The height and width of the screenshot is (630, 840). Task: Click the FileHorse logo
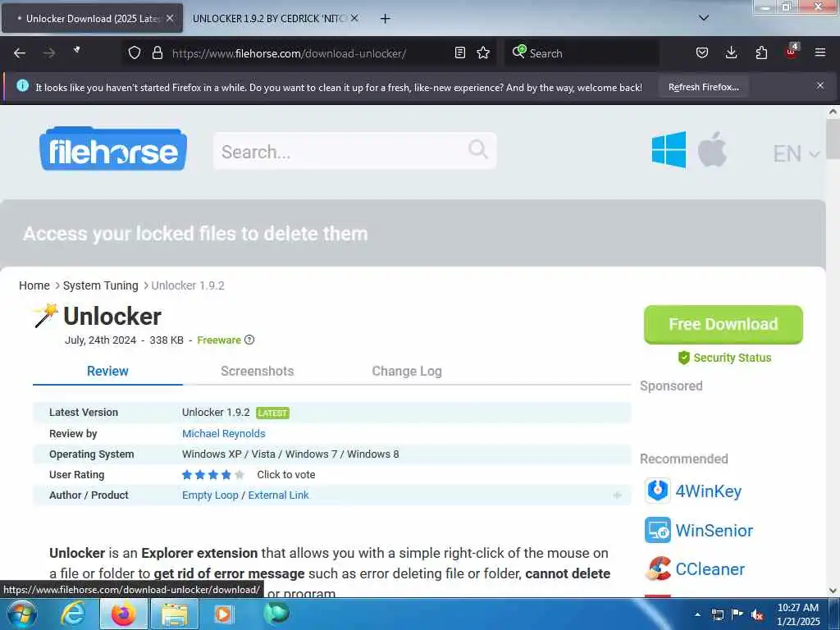(x=113, y=149)
